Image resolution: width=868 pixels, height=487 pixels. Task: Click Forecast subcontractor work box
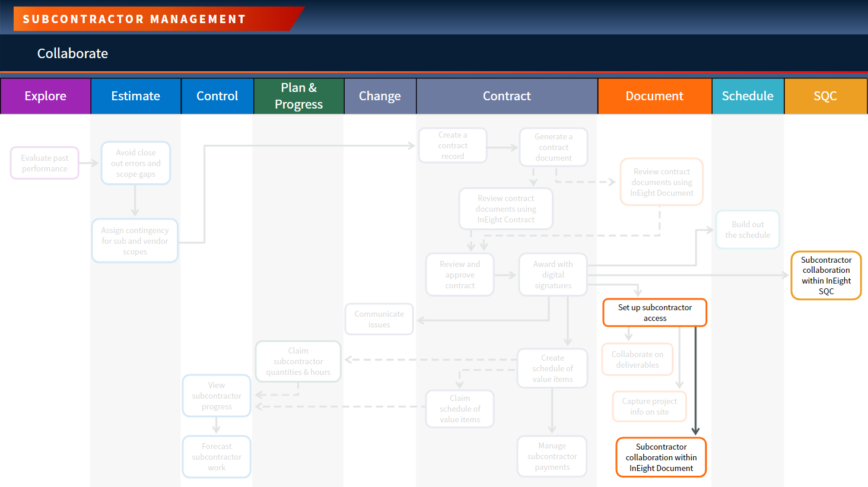(217, 457)
